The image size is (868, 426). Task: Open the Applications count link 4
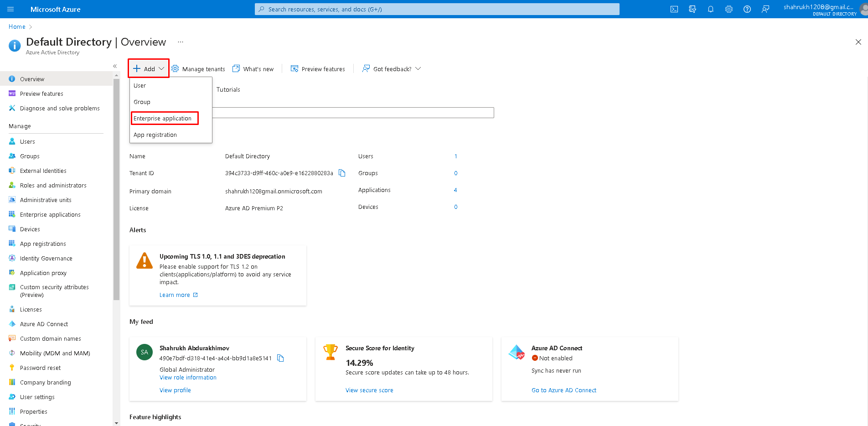455,190
